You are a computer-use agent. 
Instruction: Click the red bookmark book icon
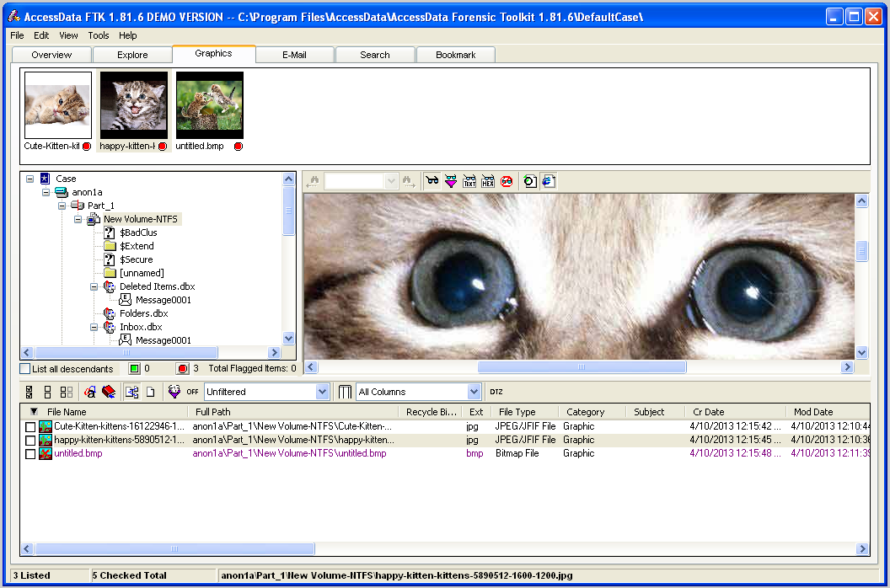click(109, 392)
